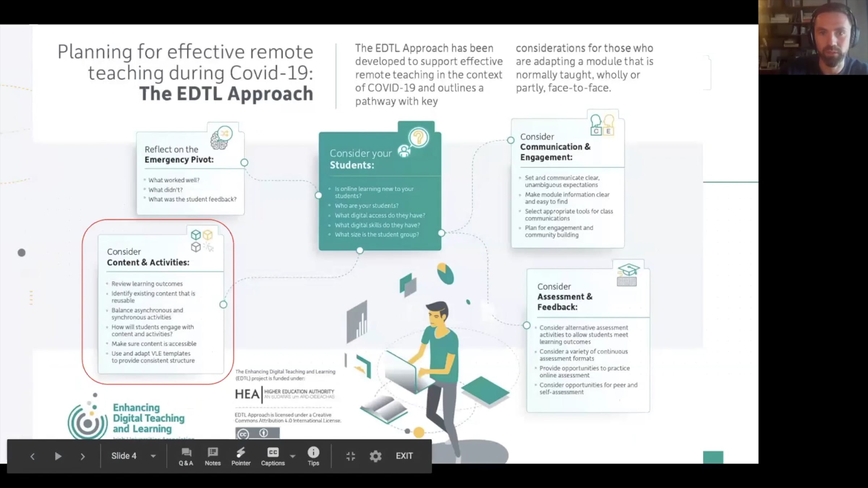868x488 pixels.
Task: Click the "Students:" card heading
Action: click(x=352, y=165)
